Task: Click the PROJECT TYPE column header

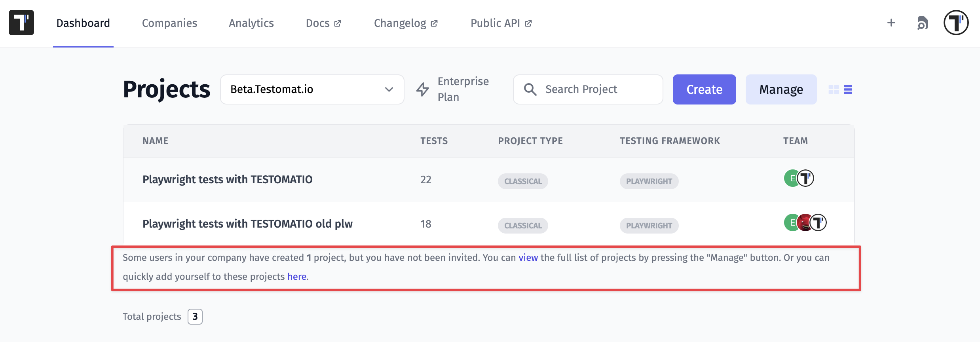Action: point(530,141)
